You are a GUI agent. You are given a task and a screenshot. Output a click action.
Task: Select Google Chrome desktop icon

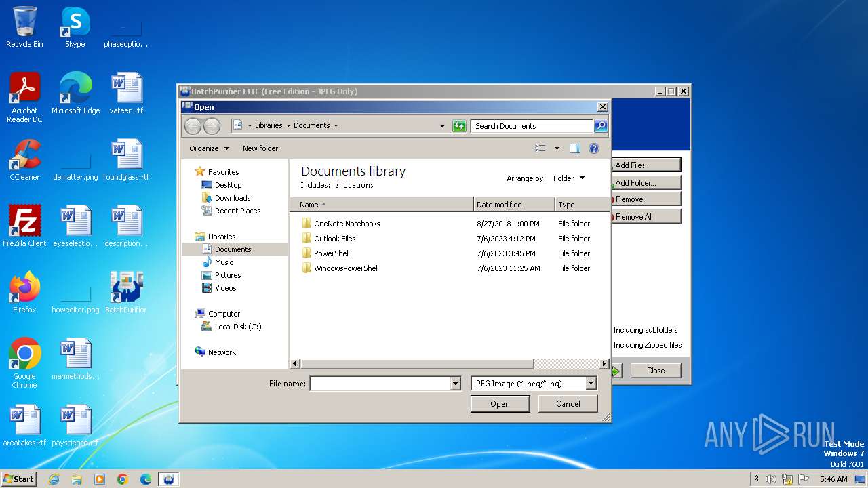(x=24, y=363)
